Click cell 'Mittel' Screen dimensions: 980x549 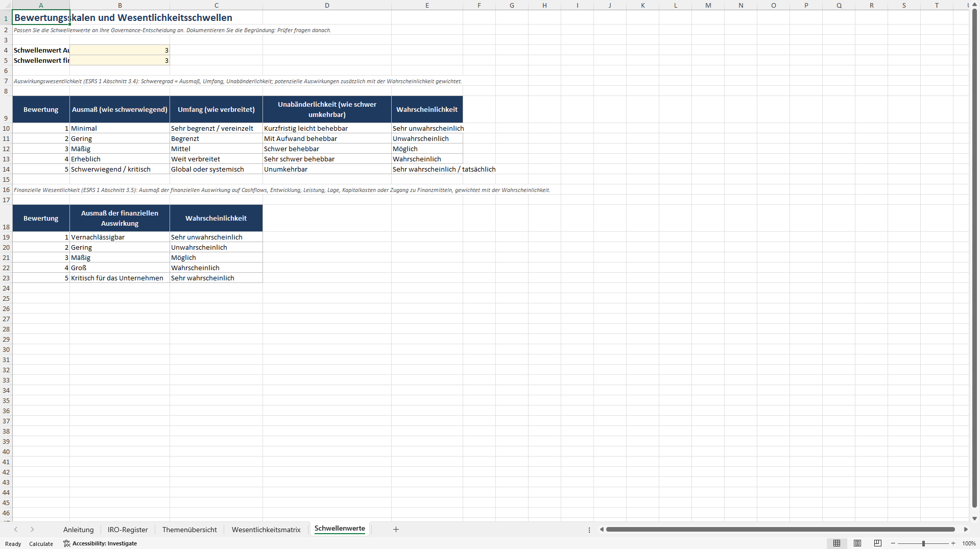(x=216, y=149)
